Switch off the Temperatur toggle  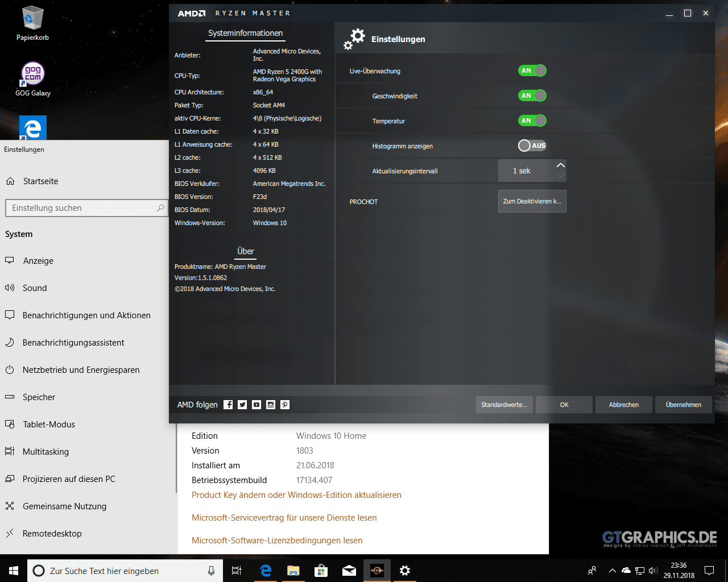click(532, 120)
